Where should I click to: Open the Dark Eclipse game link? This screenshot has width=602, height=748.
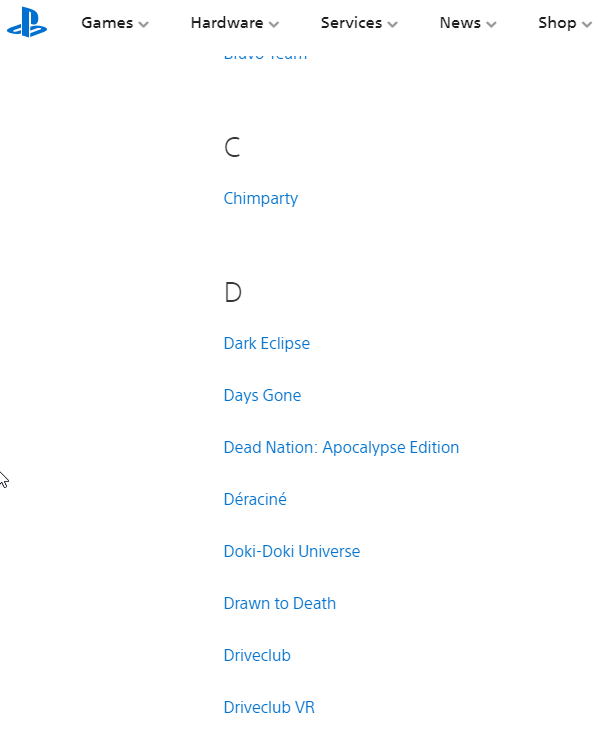coord(267,343)
